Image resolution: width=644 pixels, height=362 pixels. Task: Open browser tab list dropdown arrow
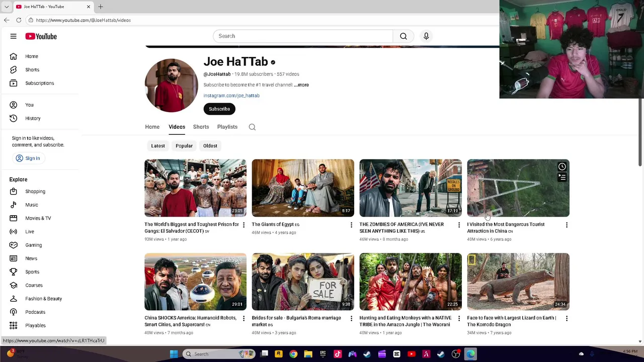7,7
